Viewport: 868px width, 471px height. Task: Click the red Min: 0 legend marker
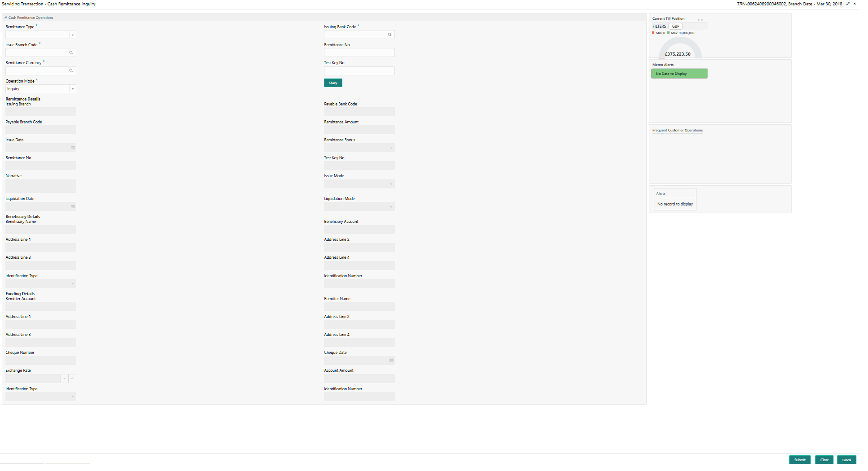pyautogui.click(x=653, y=33)
